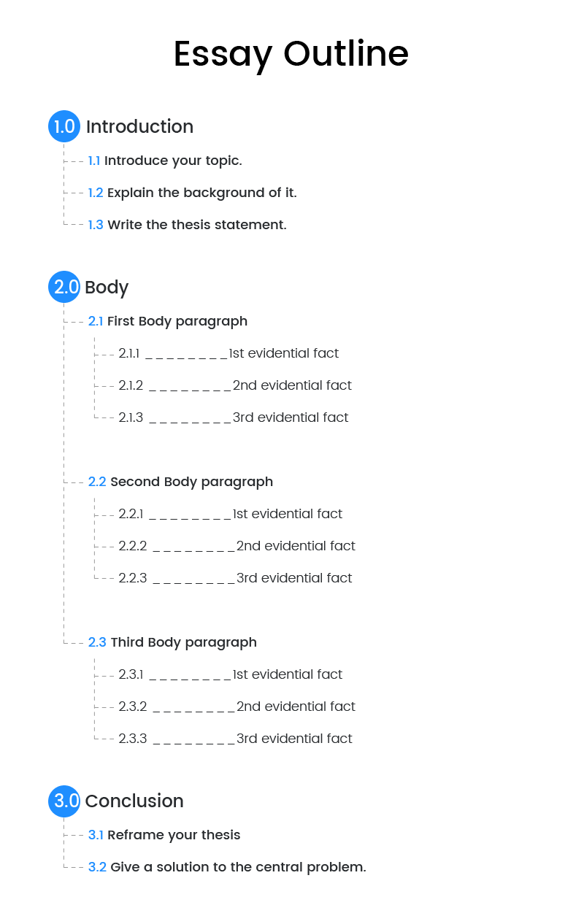The width and height of the screenshot is (584, 924).
Task: Click 3.2 Give a solution item
Action: tap(227, 867)
